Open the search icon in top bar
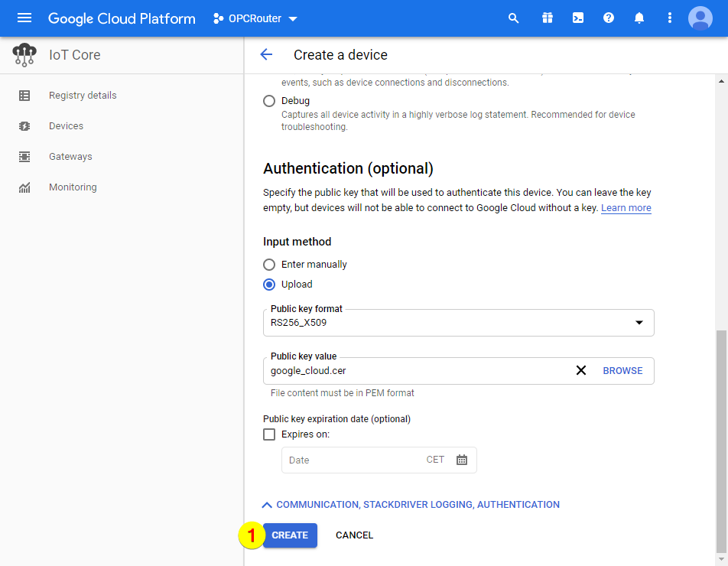This screenshot has width=728, height=566. (x=513, y=18)
